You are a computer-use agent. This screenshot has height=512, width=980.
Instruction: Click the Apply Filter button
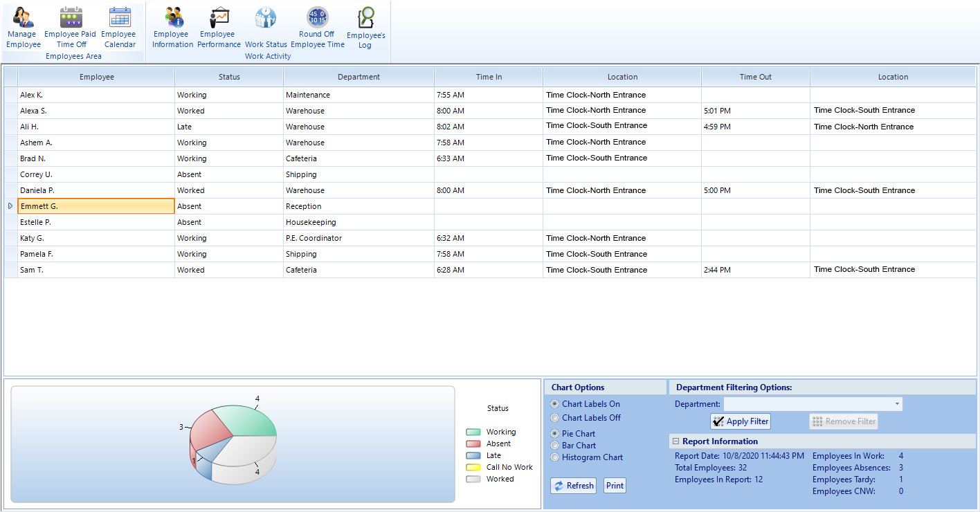coord(741,421)
